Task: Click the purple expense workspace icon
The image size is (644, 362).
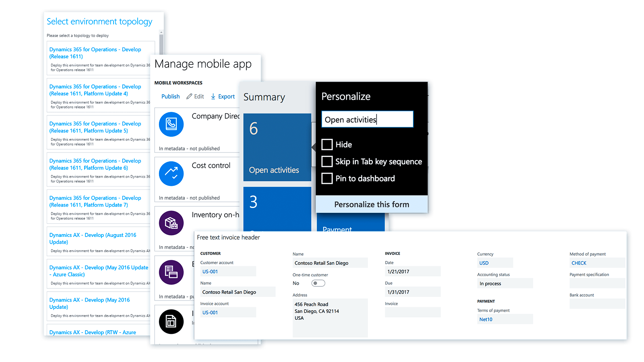Action: point(171,272)
